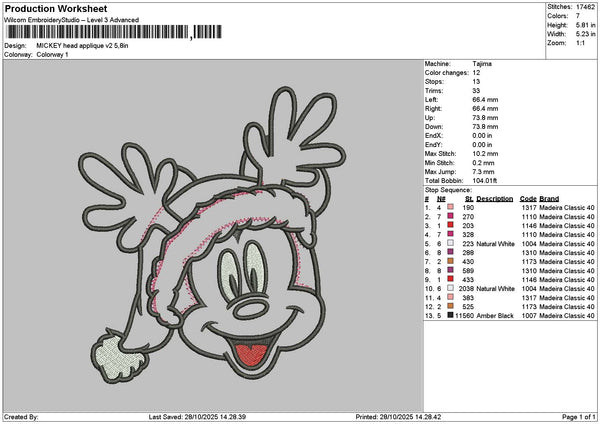
Task: Click the 'Right:' value 66.4 mm
Action: pyautogui.click(x=485, y=109)
